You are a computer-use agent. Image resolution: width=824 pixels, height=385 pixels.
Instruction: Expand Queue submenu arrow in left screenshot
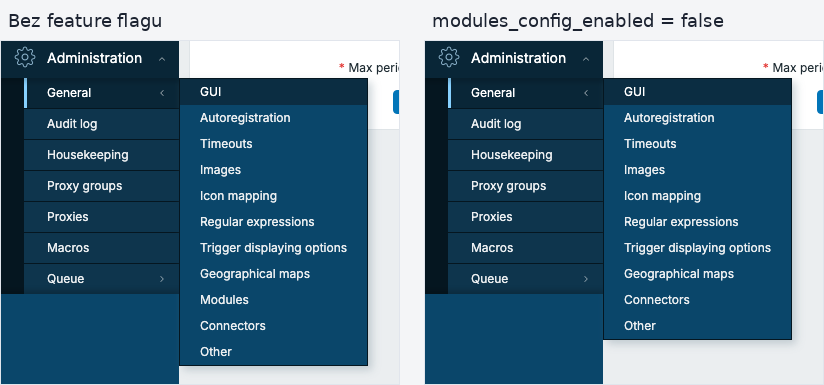pos(162,279)
